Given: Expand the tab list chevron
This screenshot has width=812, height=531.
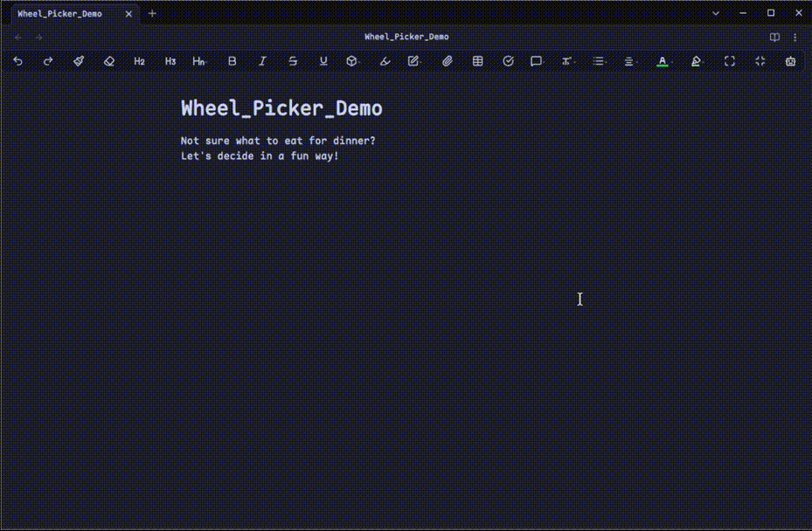Looking at the screenshot, I should coord(716,13).
